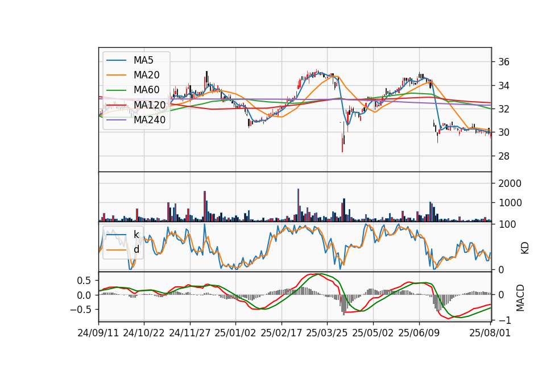Viewport: 546px width, 392px height.
Task: Click the price axis value 34
Action: (x=504, y=86)
